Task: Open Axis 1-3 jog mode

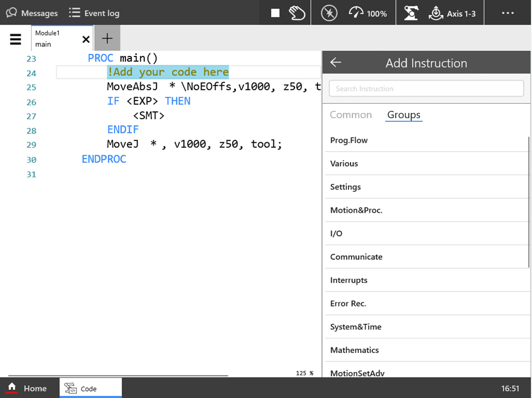Action: pos(452,13)
